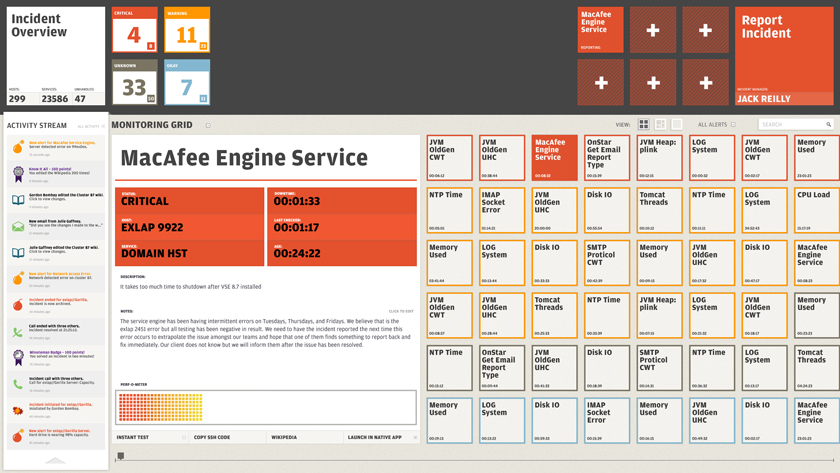The width and height of the screenshot is (840, 473).
Task: Collapse the activity stream with the up arrow
Action: pos(55,460)
